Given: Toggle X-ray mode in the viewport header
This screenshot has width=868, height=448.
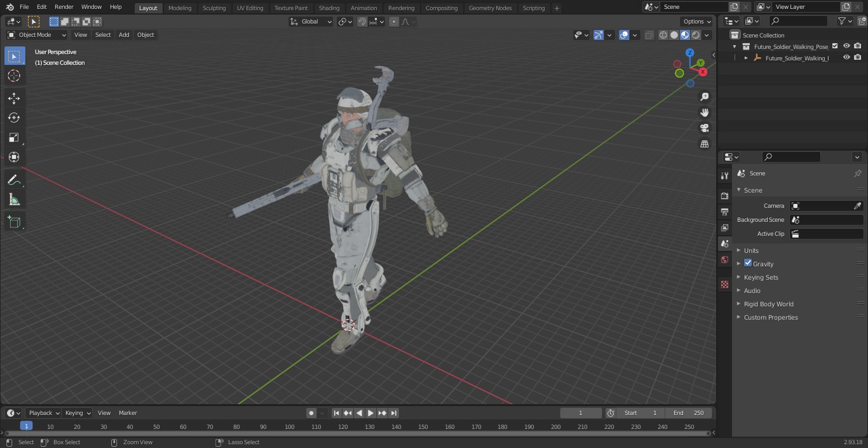Looking at the screenshot, I should click(x=649, y=35).
